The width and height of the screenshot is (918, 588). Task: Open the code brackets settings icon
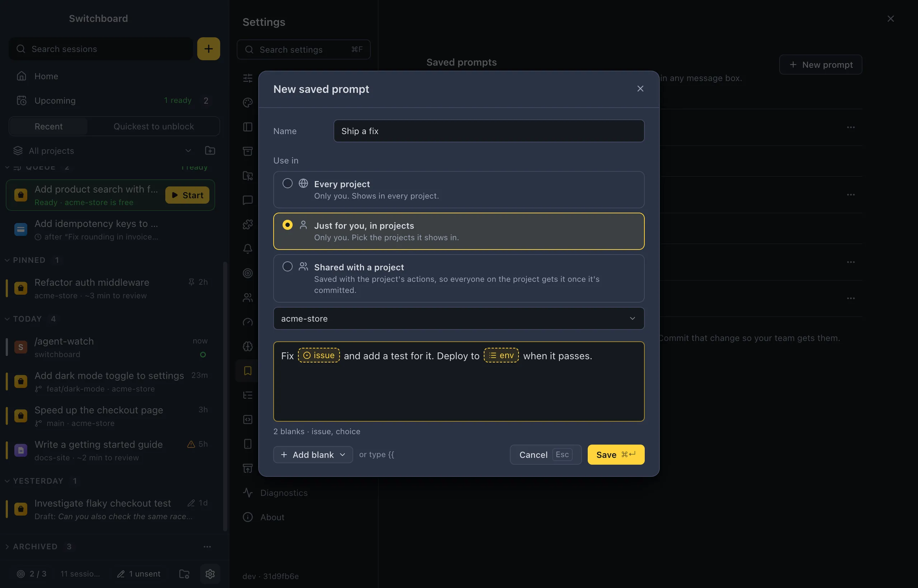click(x=248, y=419)
